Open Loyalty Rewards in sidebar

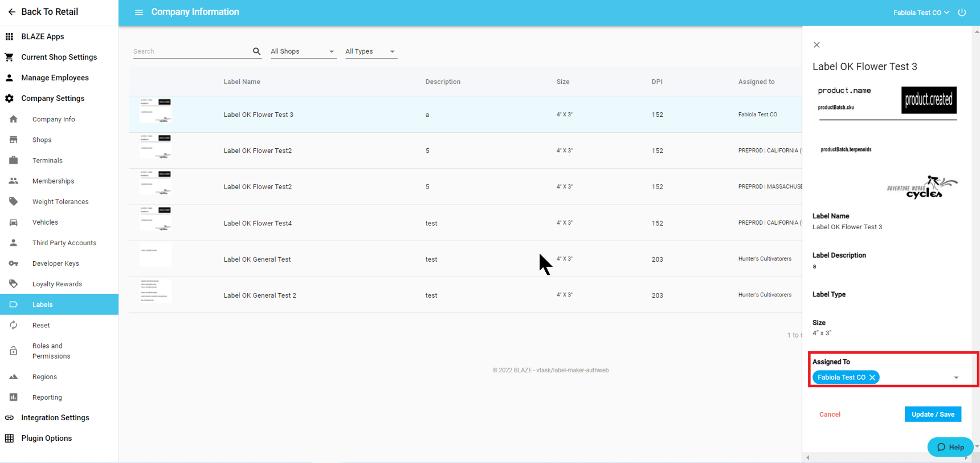pyautogui.click(x=57, y=284)
